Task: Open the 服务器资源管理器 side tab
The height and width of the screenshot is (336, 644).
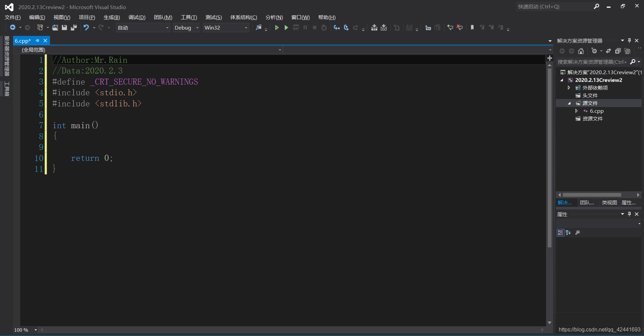Action: point(7,56)
